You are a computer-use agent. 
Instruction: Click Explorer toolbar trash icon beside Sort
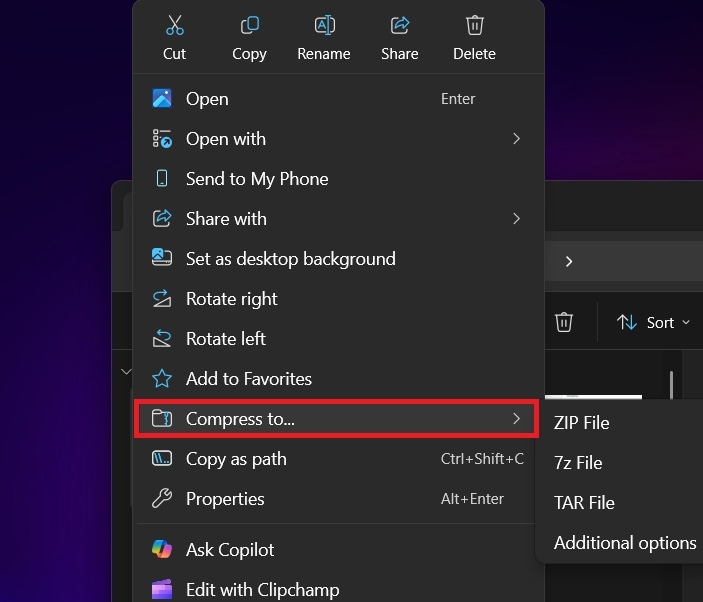click(564, 322)
